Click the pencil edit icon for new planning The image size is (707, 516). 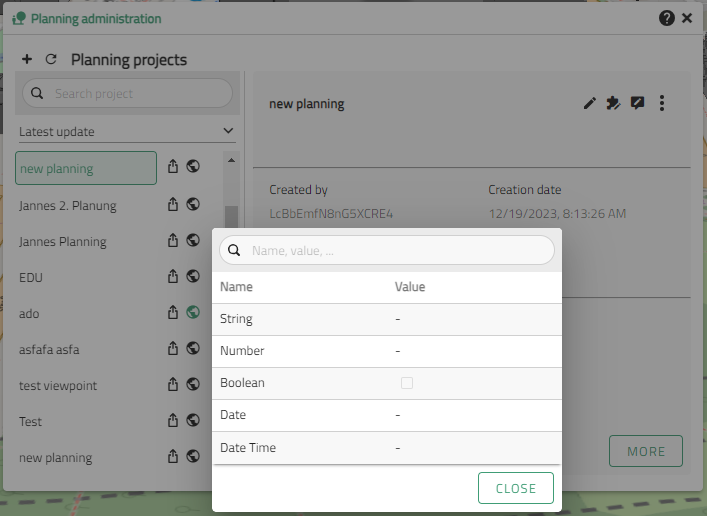pos(590,103)
